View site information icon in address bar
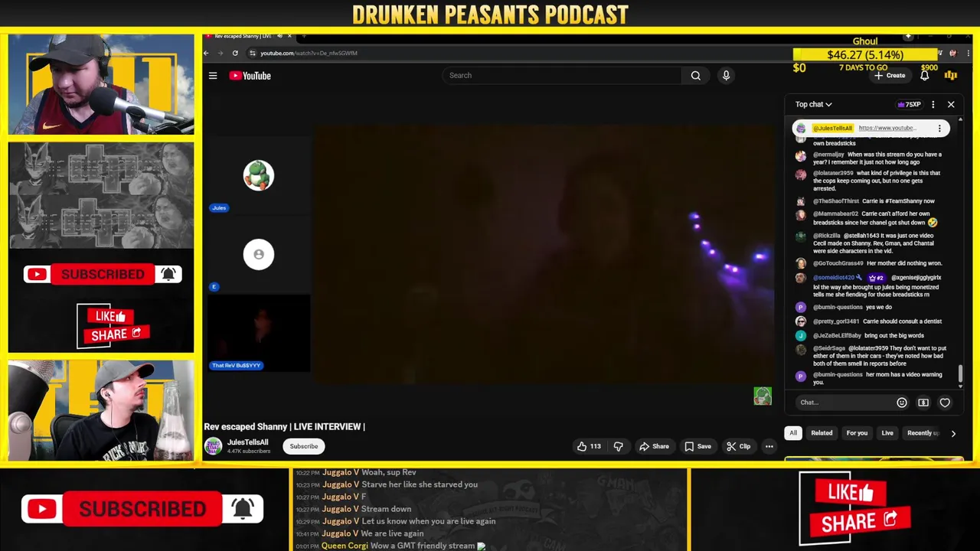The image size is (980, 551). (x=252, y=53)
